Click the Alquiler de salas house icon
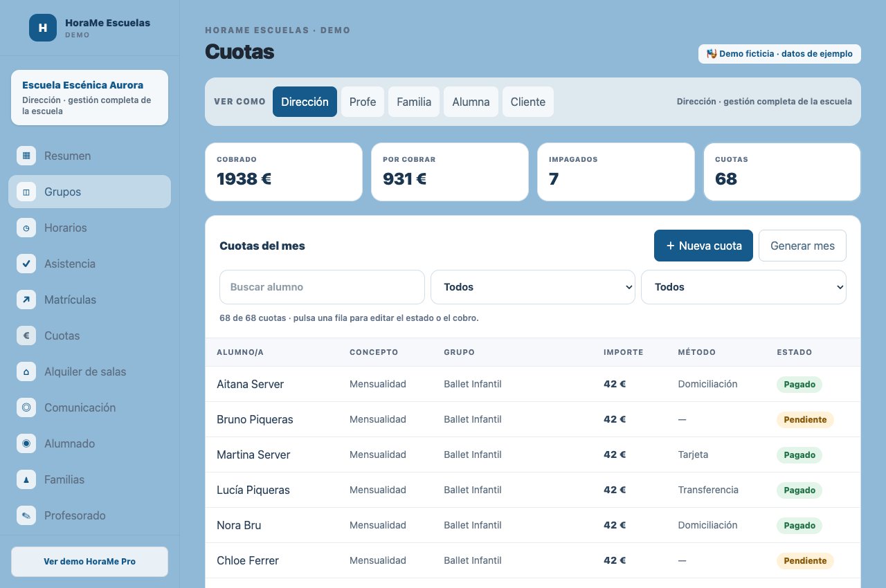The image size is (886, 588). pos(26,371)
